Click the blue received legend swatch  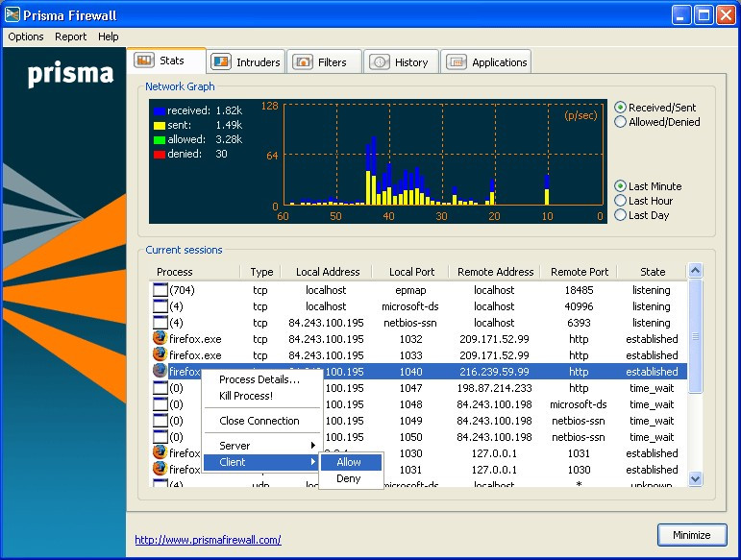(x=160, y=111)
